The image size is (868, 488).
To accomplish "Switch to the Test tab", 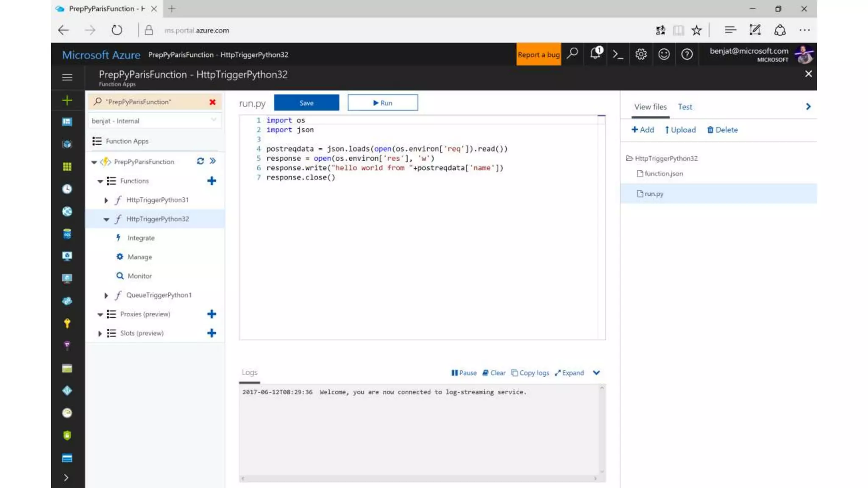I will pos(684,107).
